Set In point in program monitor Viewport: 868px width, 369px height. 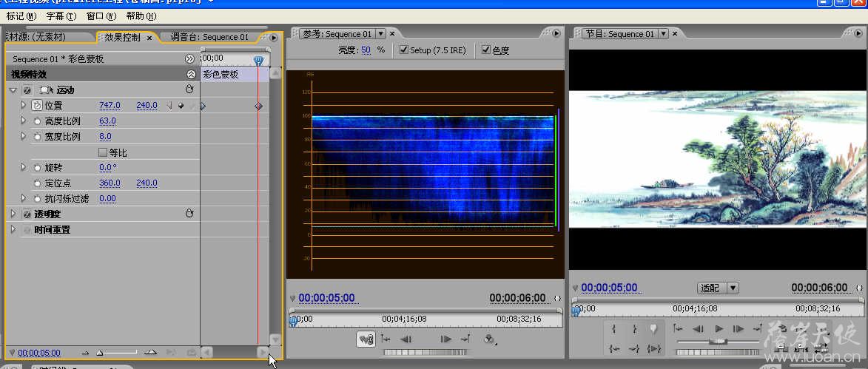(614, 328)
